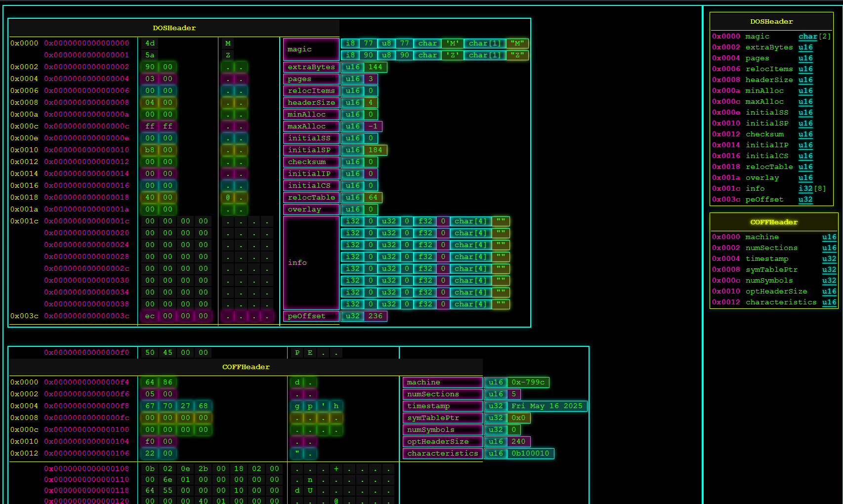843x504 pixels.
Task: Click the u16 type link for relocItems in sidebar
Action: (805, 69)
